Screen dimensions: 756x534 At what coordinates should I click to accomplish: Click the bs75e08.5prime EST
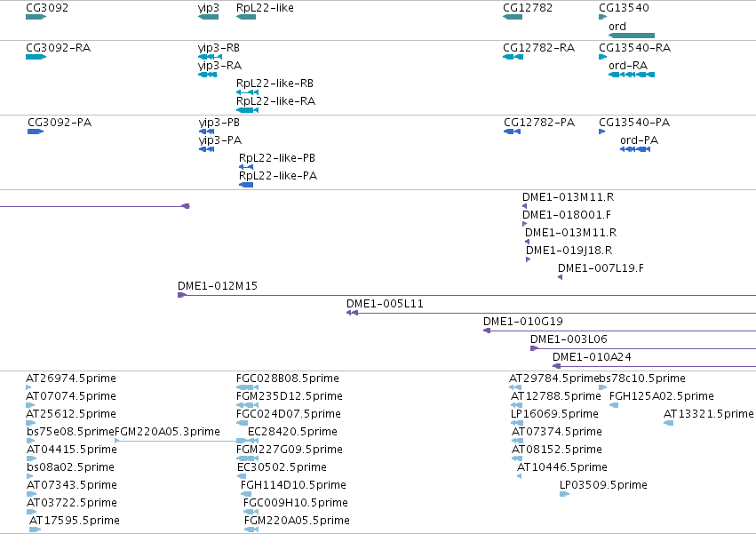pyautogui.click(x=31, y=442)
